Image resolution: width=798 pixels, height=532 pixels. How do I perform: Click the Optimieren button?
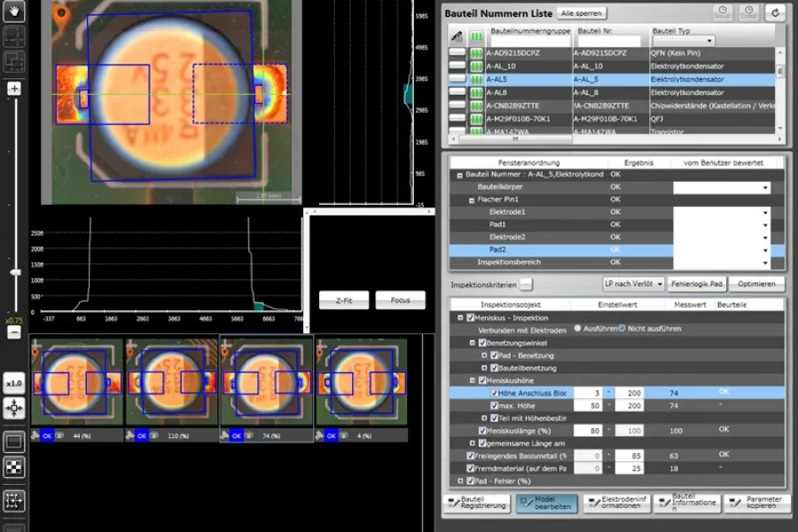756,284
